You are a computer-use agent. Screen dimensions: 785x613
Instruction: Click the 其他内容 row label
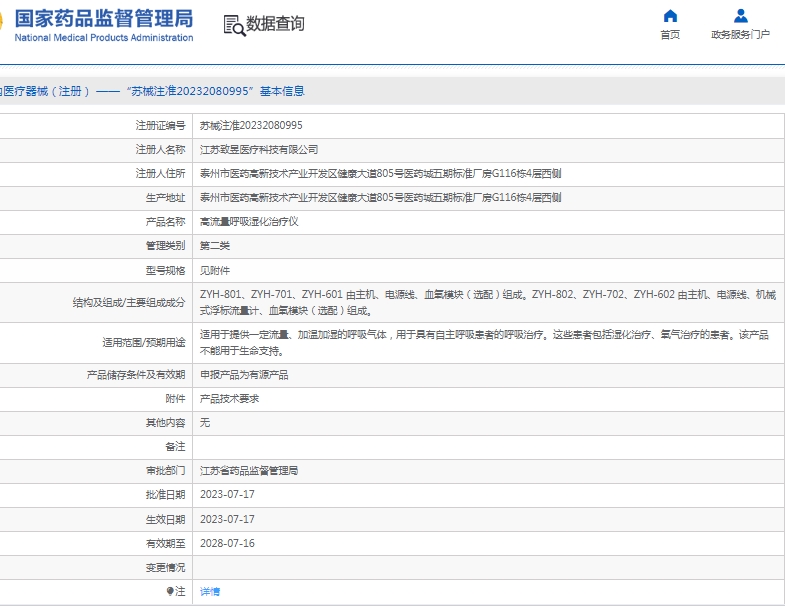(165, 423)
